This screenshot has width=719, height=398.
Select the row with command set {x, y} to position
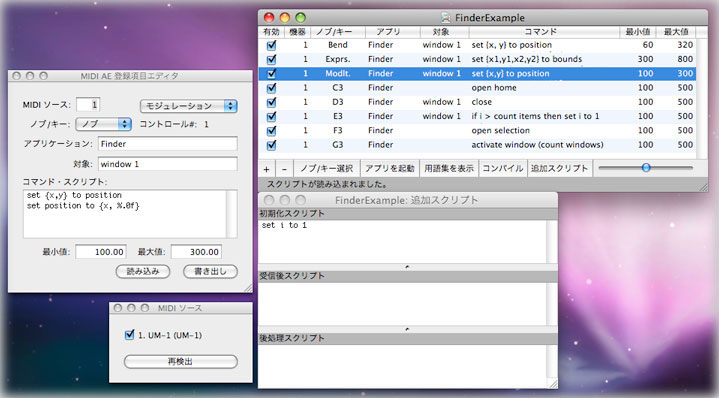[477, 45]
